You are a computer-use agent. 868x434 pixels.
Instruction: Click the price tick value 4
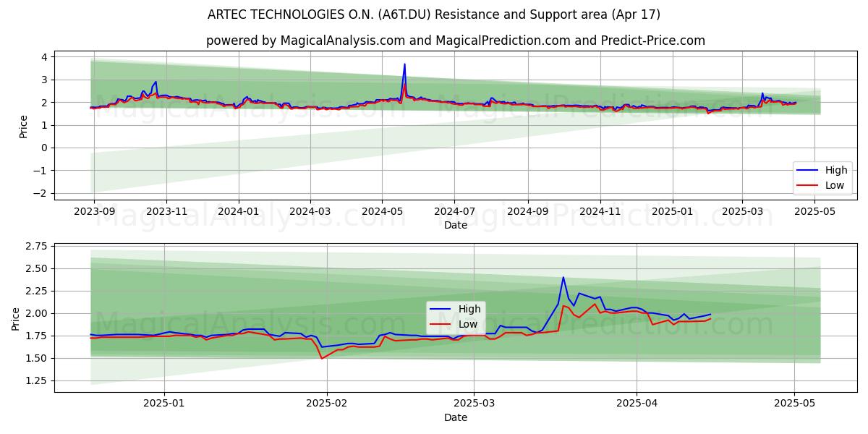point(44,56)
